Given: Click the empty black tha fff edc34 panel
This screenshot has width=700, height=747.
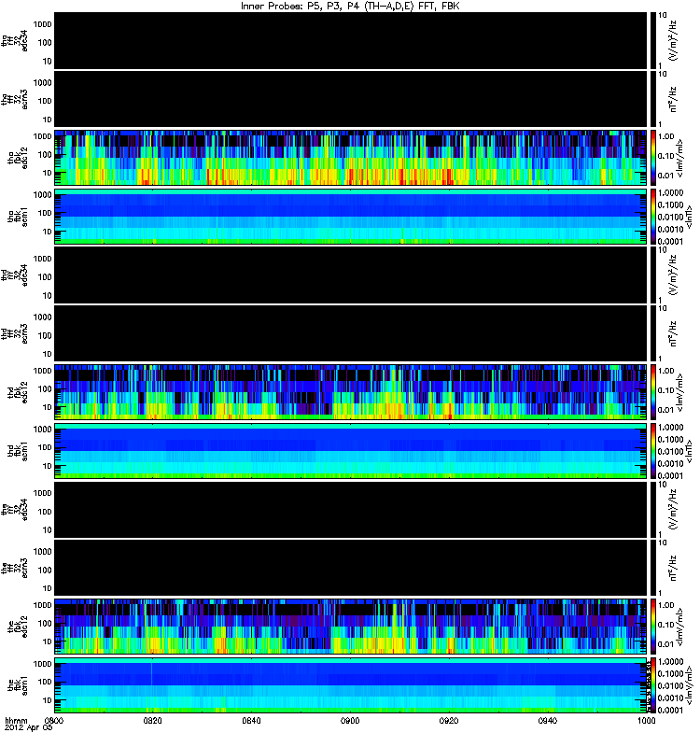Looking at the screenshot, I should pyautogui.click(x=351, y=40).
